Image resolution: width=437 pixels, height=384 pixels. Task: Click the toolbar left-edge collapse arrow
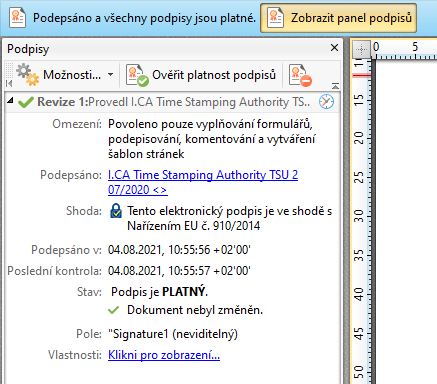click(x=9, y=83)
